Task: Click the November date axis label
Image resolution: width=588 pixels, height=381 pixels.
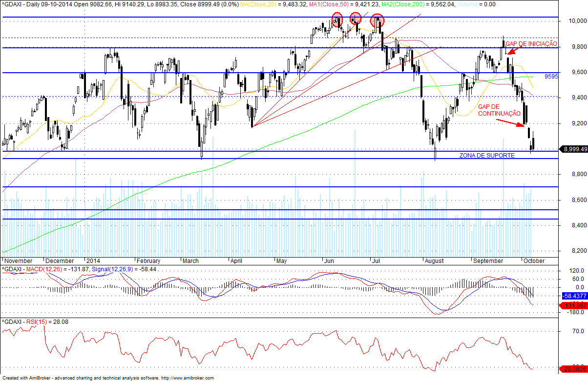Action: [18, 261]
